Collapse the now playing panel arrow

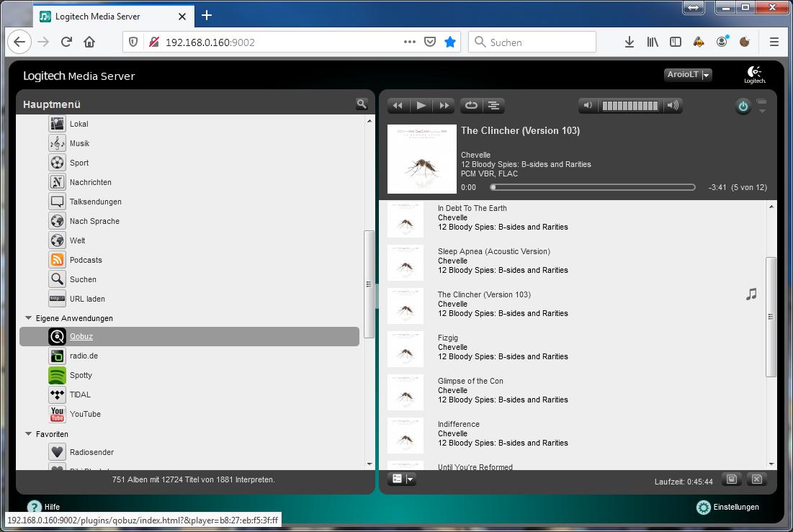point(761,111)
